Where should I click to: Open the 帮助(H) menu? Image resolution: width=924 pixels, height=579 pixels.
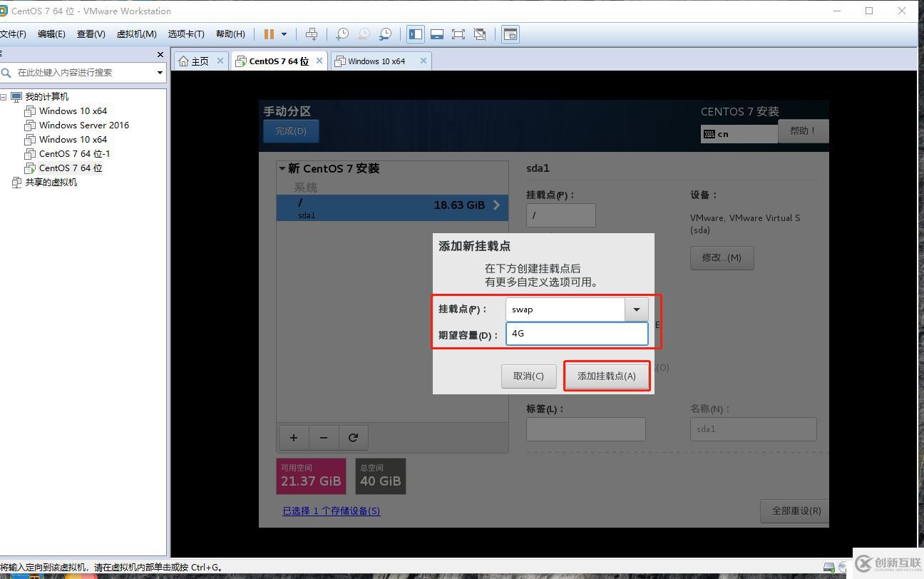(230, 34)
